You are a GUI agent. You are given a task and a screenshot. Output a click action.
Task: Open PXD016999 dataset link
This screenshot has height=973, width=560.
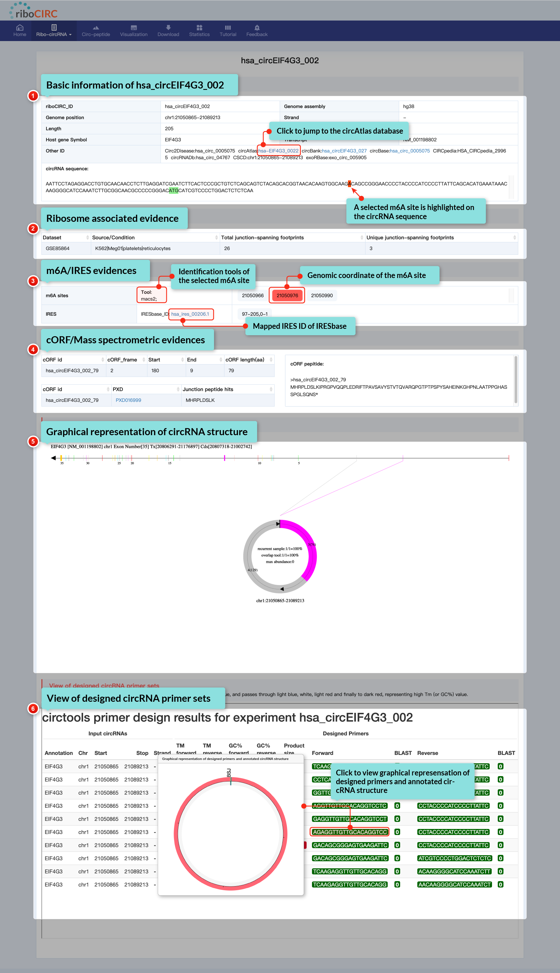click(x=129, y=400)
